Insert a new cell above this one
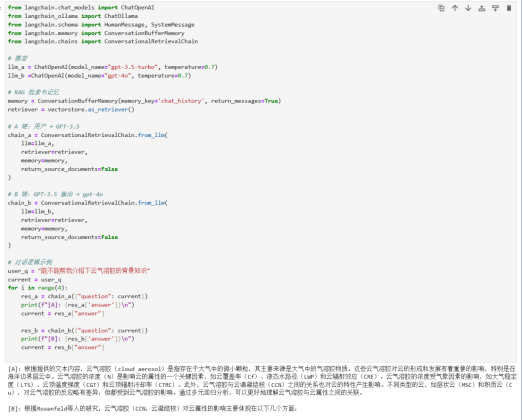Viewport: 523px width, 420px height. pos(482,8)
